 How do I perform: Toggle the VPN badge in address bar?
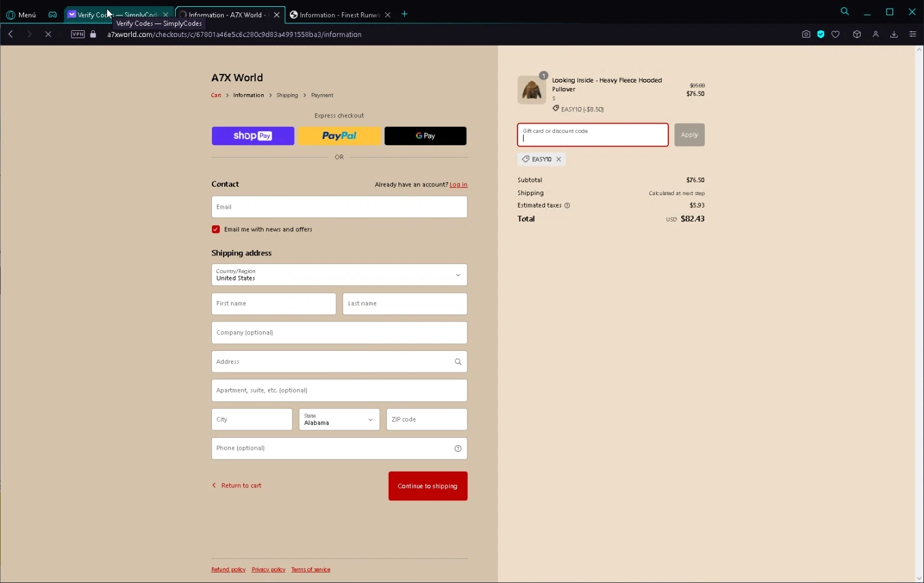pos(78,34)
